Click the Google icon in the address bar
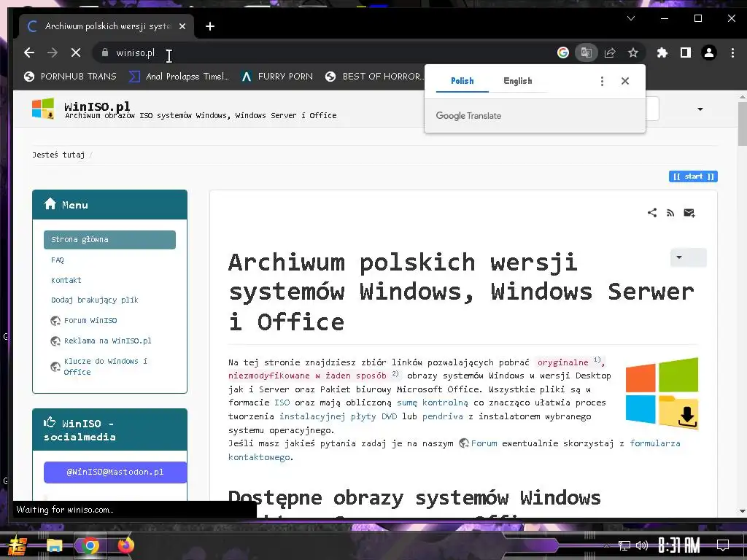The image size is (747, 560). [563, 52]
